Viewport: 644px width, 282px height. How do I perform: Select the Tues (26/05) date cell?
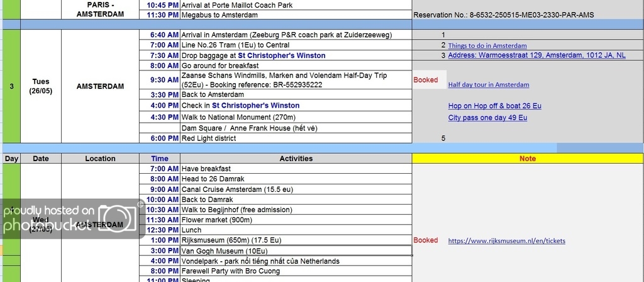pyautogui.click(x=41, y=86)
